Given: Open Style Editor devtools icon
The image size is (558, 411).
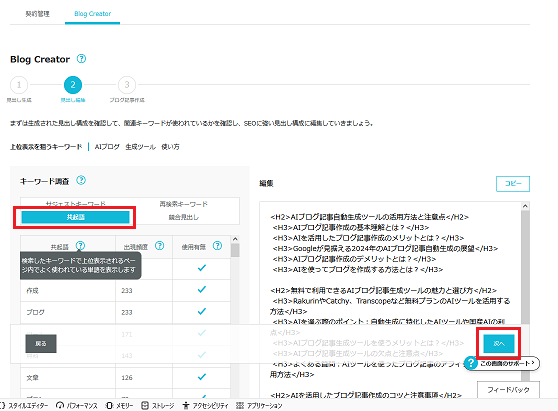Looking at the screenshot, I should click(2, 405).
